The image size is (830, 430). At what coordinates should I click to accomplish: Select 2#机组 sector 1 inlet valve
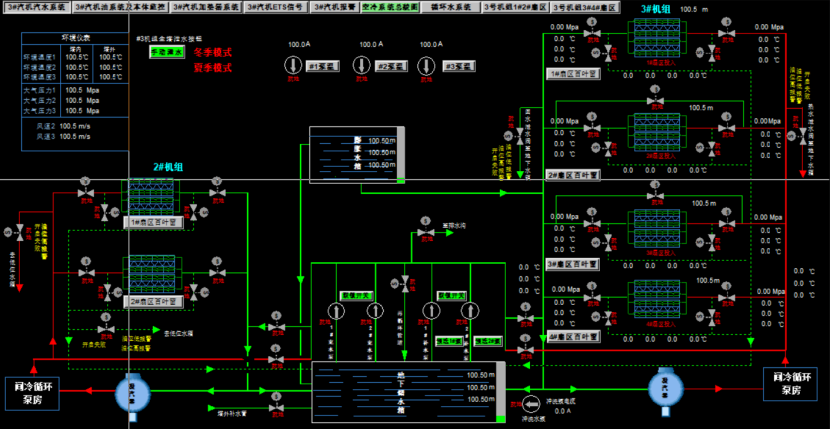pyautogui.click(x=85, y=193)
